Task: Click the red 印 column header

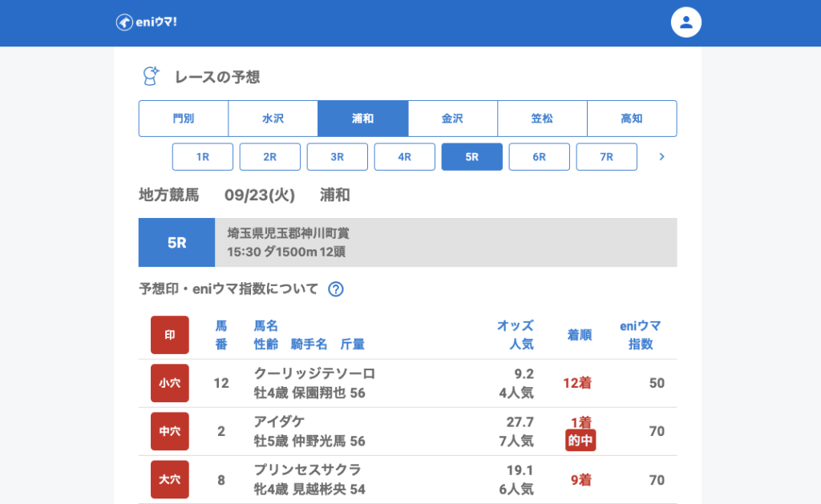Action: tap(170, 335)
